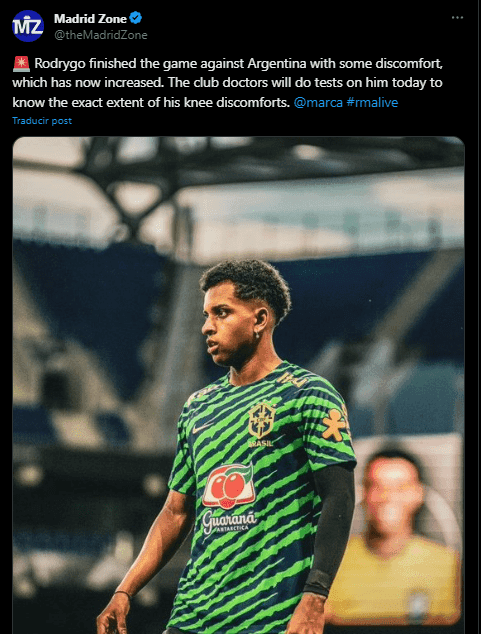Click the Brasil crest on the jersey

point(261,421)
